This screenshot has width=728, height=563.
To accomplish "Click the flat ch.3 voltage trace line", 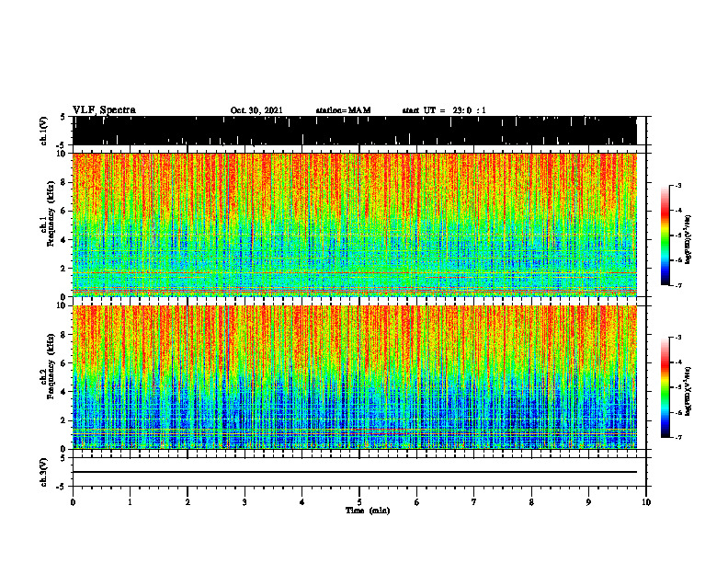I will (x=355, y=472).
